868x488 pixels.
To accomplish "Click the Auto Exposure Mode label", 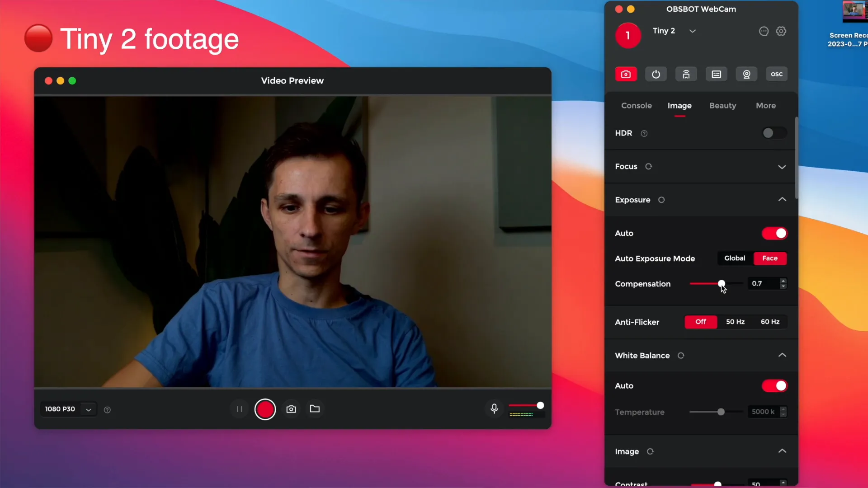I will [655, 258].
